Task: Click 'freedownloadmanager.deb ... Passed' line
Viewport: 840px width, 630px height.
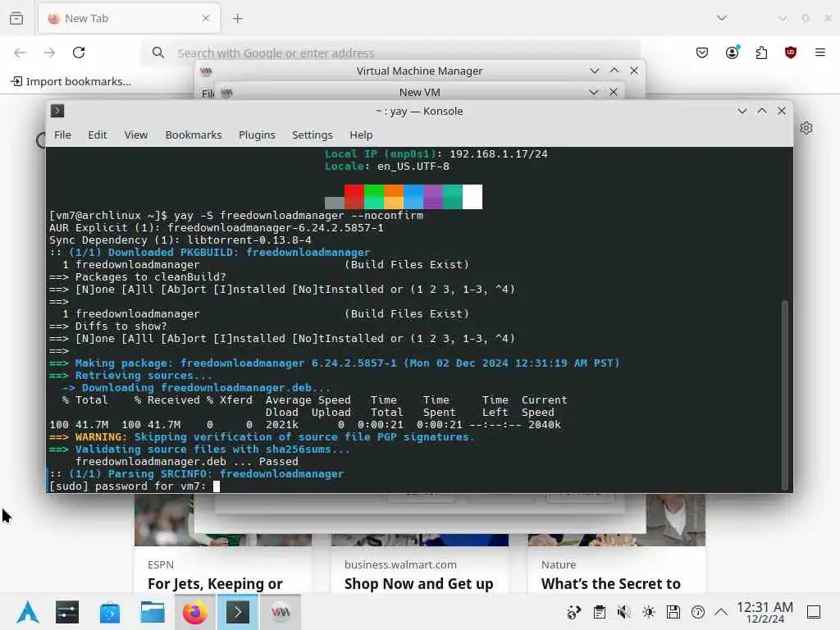Action: (x=186, y=462)
